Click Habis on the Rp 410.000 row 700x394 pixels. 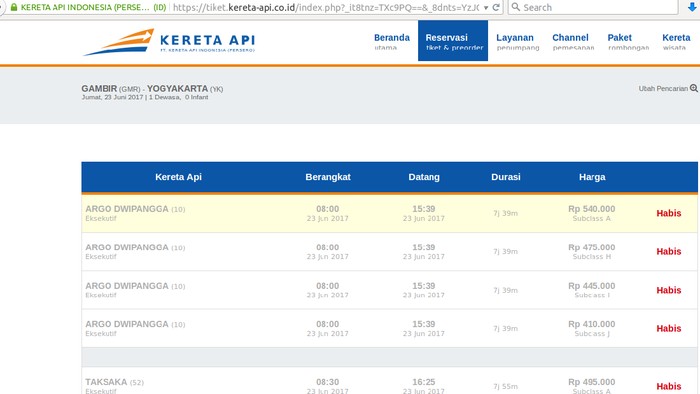[668, 329]
